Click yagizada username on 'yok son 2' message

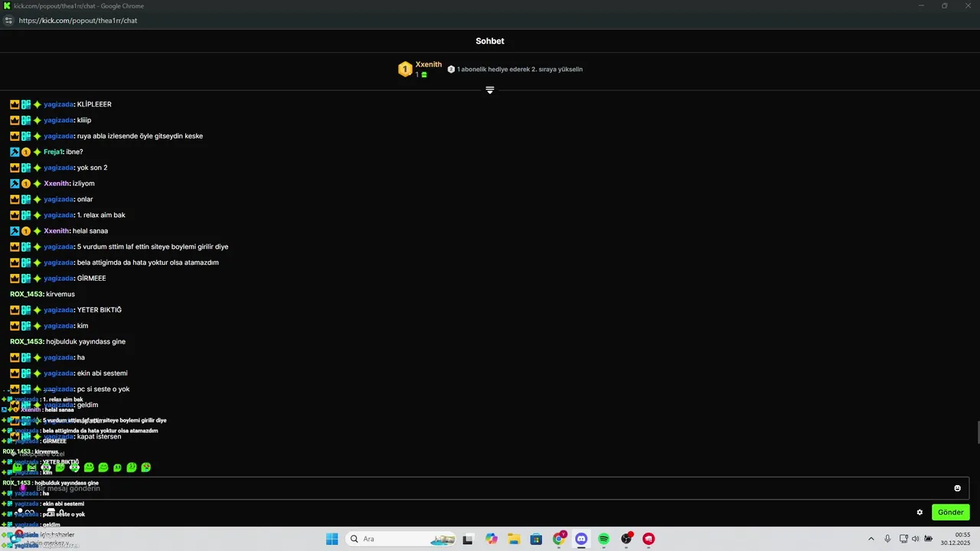coord(58,168)
